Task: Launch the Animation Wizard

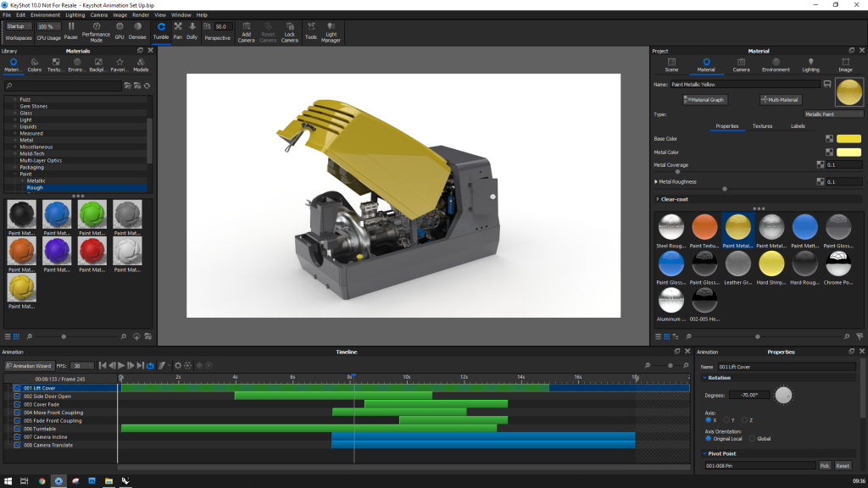Action: [29, 366]
